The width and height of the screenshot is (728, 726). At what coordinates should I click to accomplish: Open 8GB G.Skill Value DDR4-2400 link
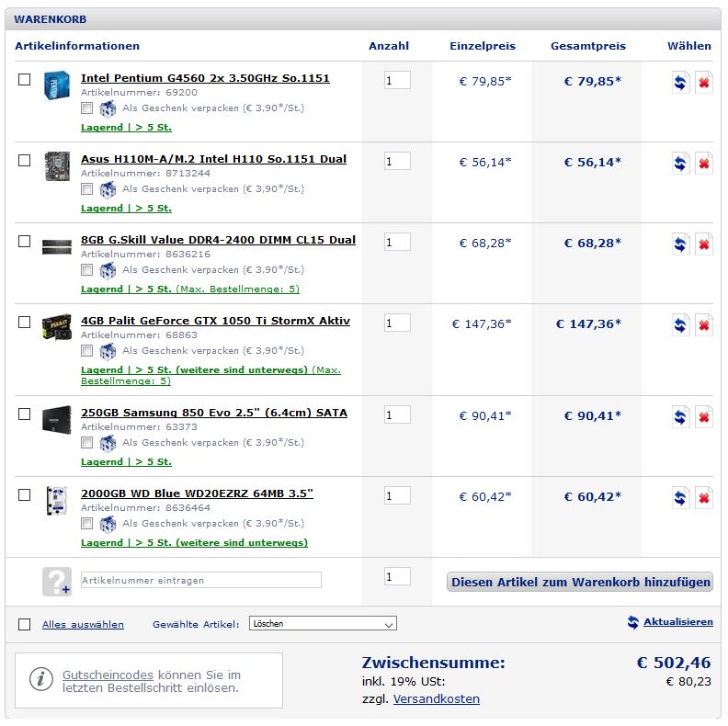click(x=218, y=240)
